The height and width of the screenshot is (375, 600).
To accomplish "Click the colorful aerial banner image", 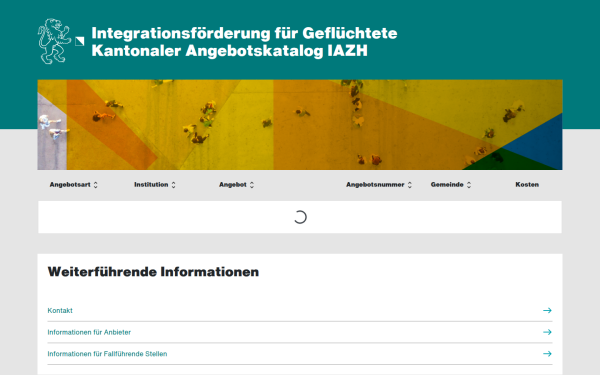I will coord(300,125).
